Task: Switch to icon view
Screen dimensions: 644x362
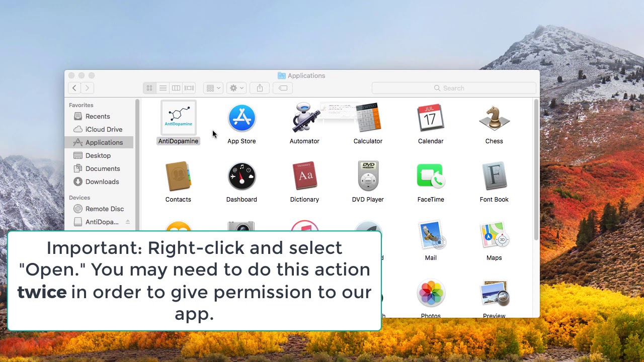Action: pyautogui.click(x=149, y=88)
